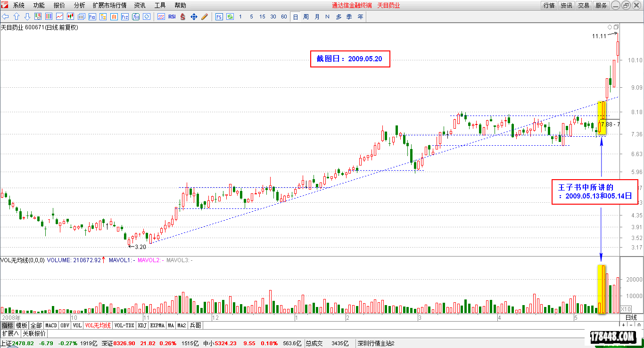Switch to the VOL-TDX indicator tab
The width and height of the screenshot is (644, 348).
(124, 325)
